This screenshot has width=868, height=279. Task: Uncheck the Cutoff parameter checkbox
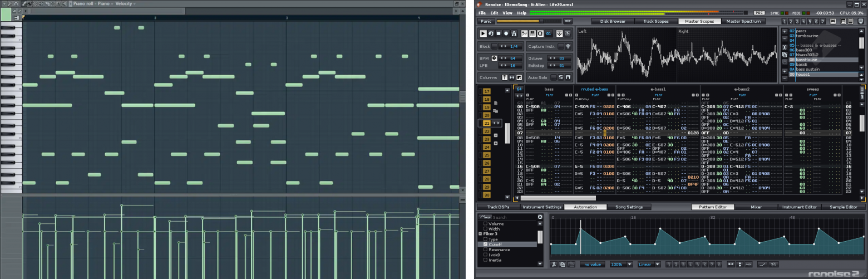[x=485, y=244]
